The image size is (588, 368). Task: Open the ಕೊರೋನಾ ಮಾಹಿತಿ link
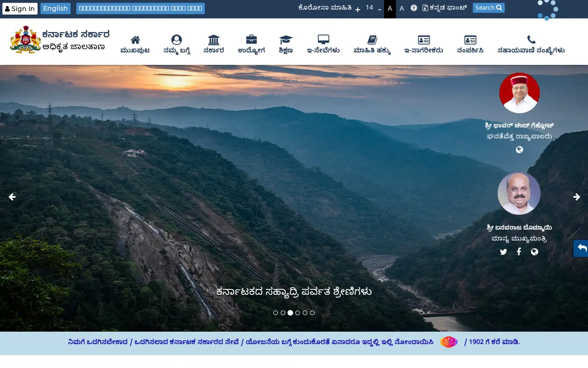pos(325,8)
